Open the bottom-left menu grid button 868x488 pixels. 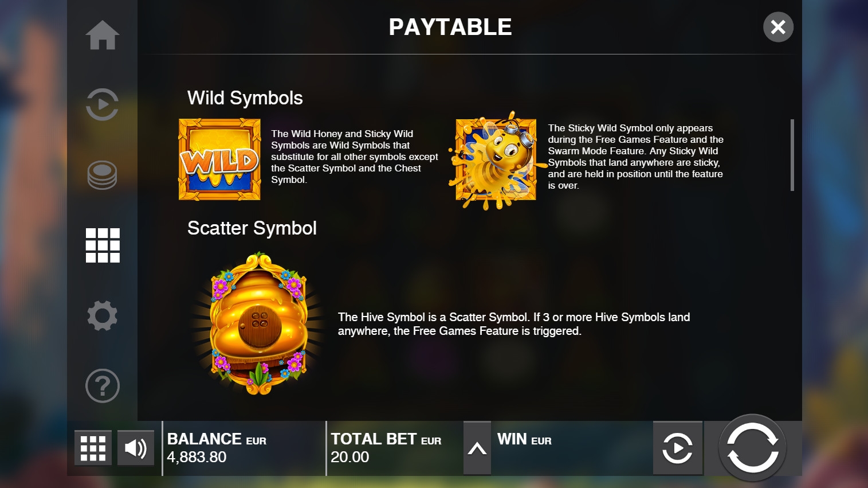pyautogui.click(x=93, y=448)
